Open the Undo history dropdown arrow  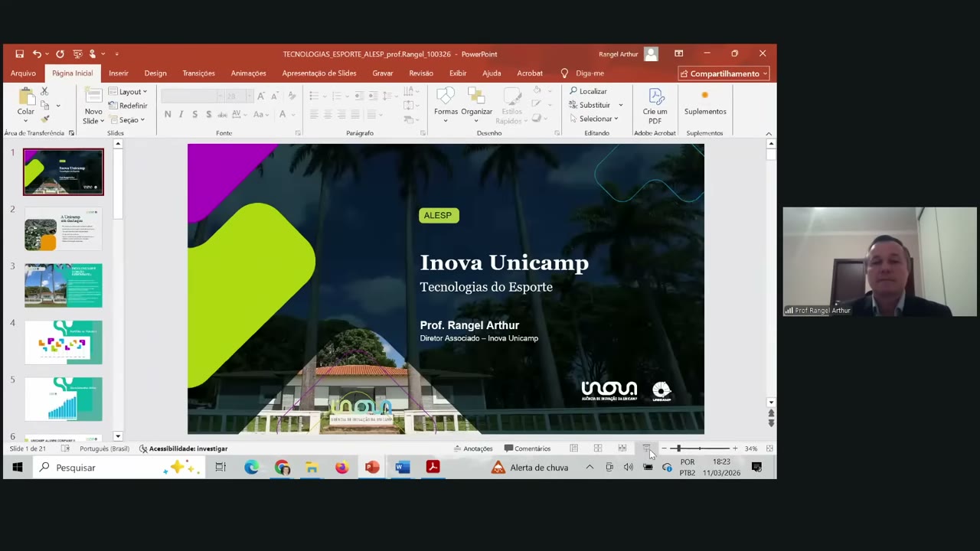coord(47,54)
